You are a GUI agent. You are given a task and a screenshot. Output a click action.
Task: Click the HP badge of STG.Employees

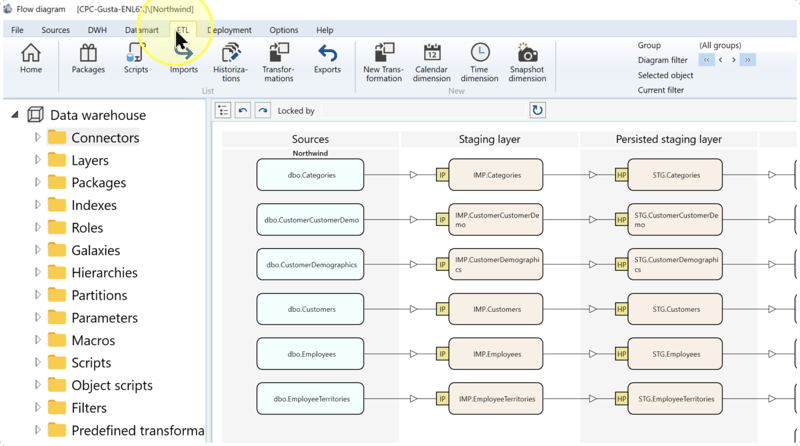(621, 354)
